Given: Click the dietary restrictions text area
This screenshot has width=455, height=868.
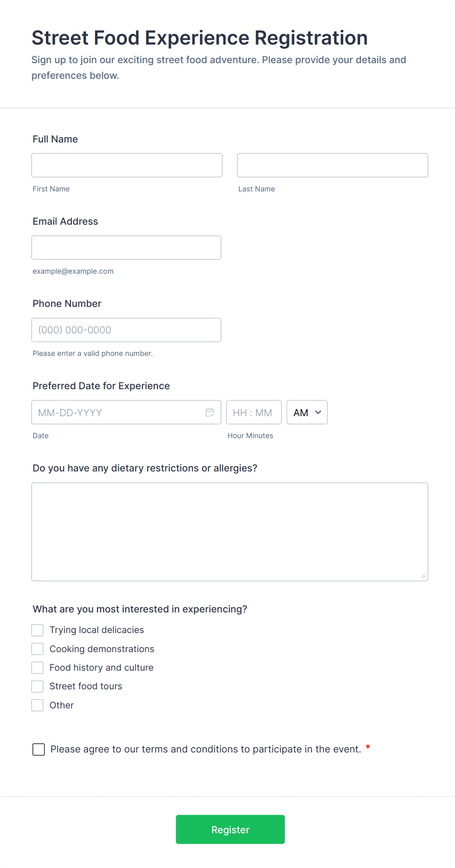Looking at the screenshot, I should (x=229, y=532).
